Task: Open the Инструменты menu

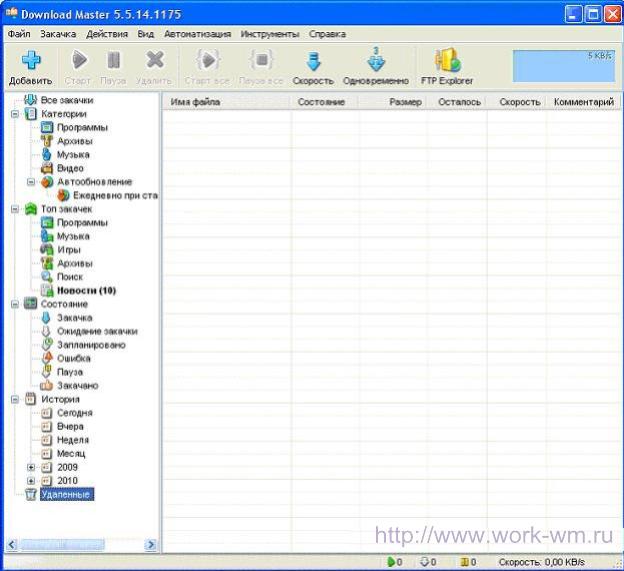Action: pyautogui.click(x=270, y=34)
